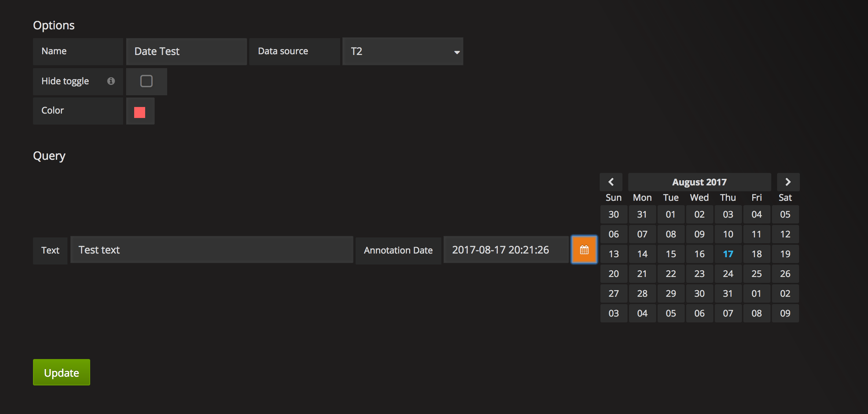Viewport: 868px width, 414px height.
Task: Navigate to the previous month
Action: coord(611,182)
